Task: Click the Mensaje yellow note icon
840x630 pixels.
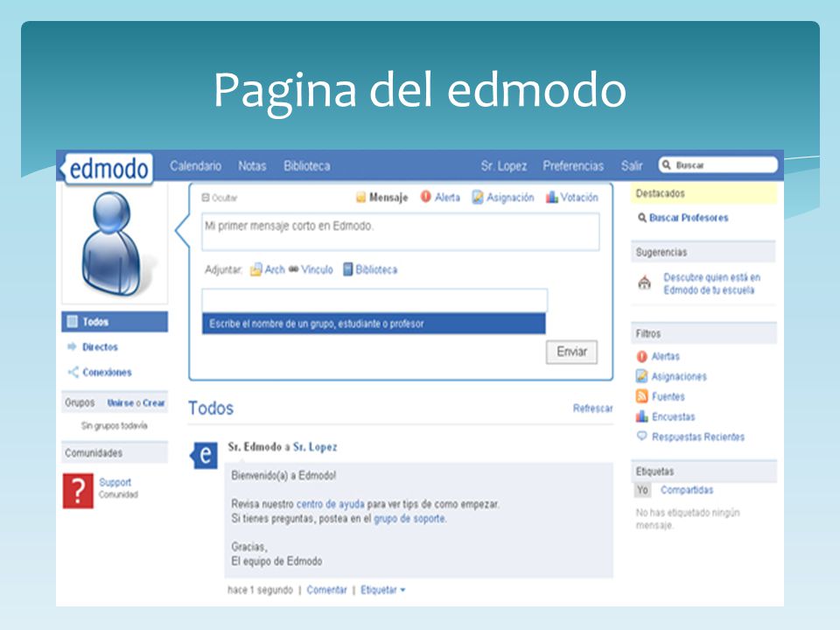Action: click(x=361, y=198)
